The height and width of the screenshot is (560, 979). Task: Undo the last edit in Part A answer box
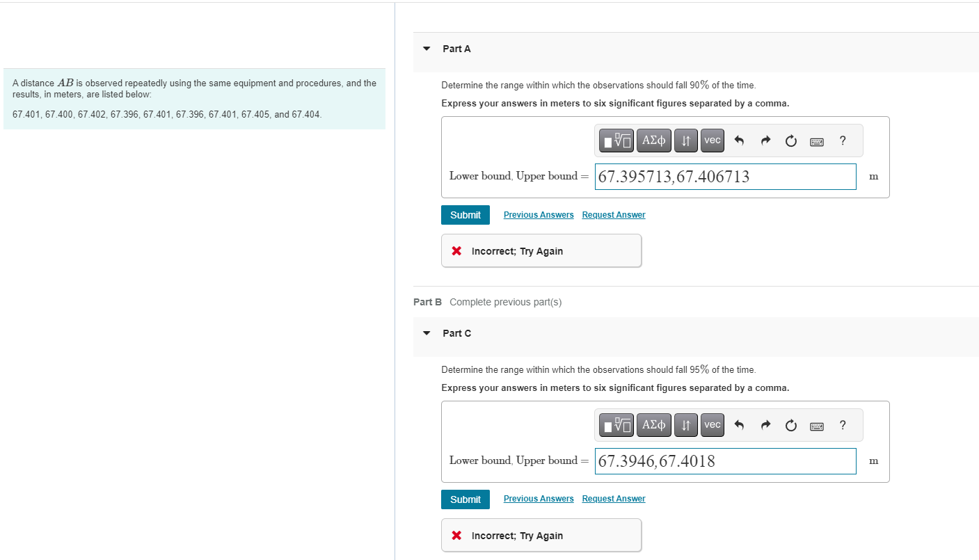739,140
